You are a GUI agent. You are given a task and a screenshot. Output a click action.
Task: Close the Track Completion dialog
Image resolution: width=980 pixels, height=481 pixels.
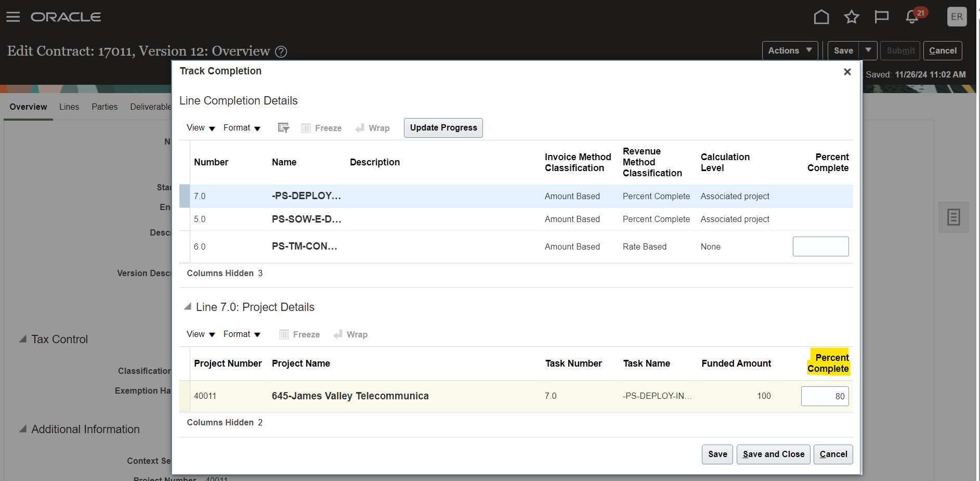847,72
